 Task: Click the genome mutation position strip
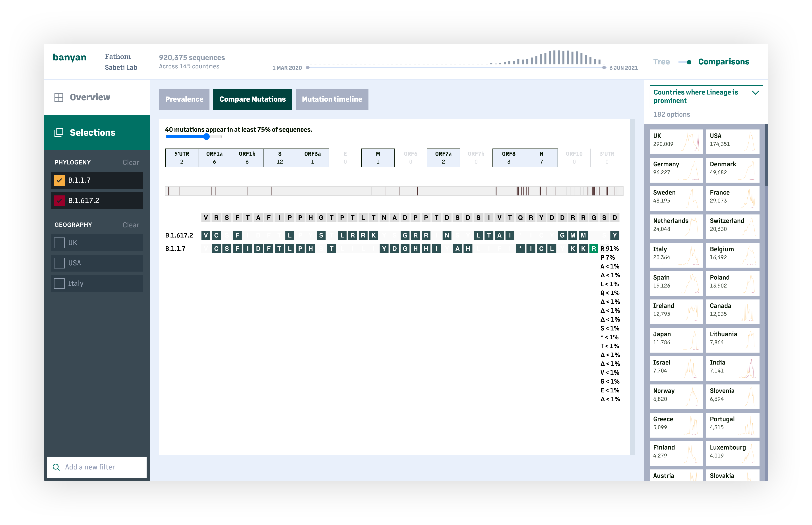click(x=394, y=191)
